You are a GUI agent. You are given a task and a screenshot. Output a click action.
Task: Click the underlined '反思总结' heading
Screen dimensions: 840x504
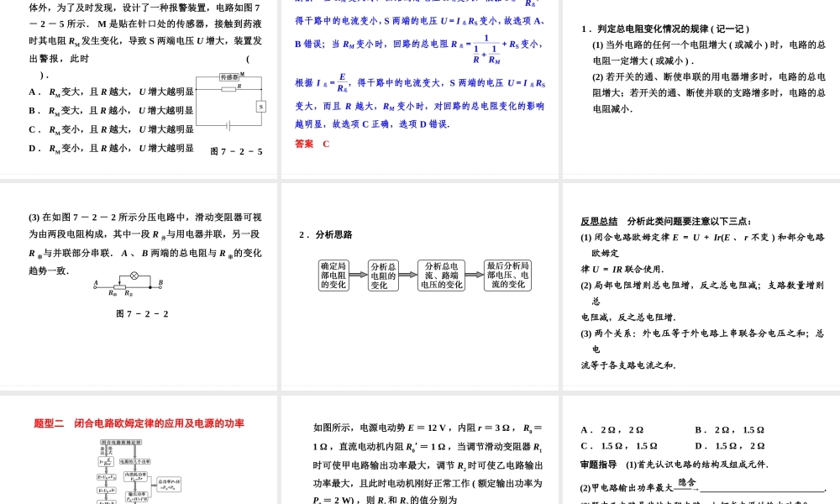tap(599, 221)
